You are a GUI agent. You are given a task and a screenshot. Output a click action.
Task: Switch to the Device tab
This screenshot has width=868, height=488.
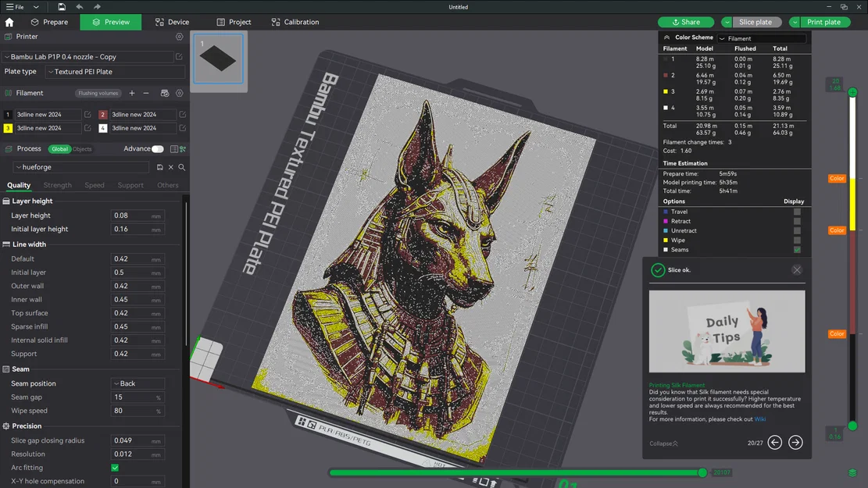pos(173,22)
